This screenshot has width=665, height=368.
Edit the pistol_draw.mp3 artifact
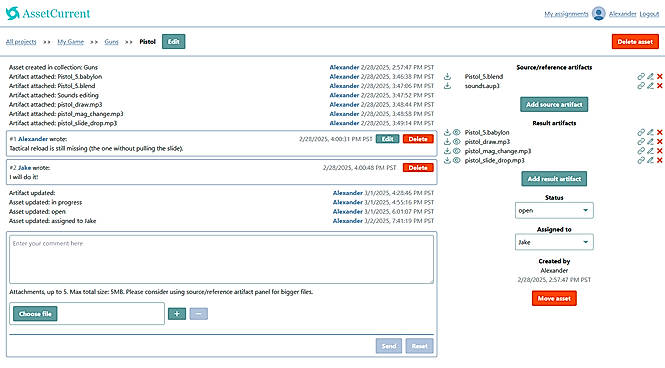(650, 142)
